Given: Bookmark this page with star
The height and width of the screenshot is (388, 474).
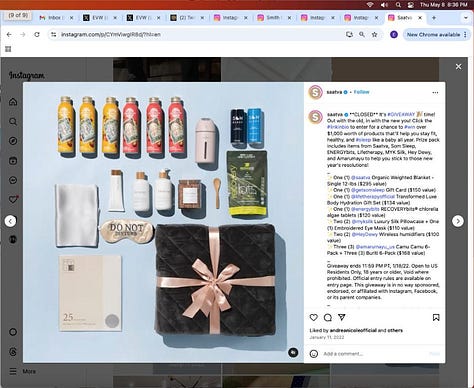Looking at the screenshot, I should pyautogui.click(x=374, y=34).
